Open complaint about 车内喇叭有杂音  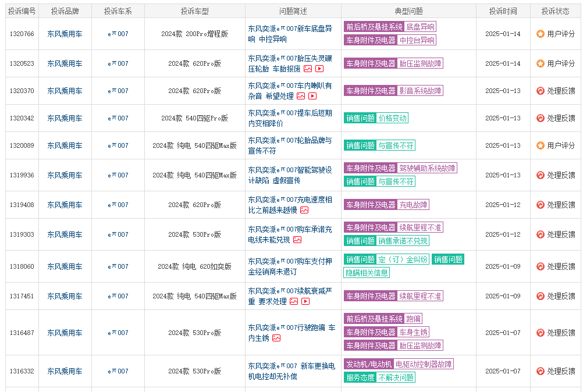point(290,91)
